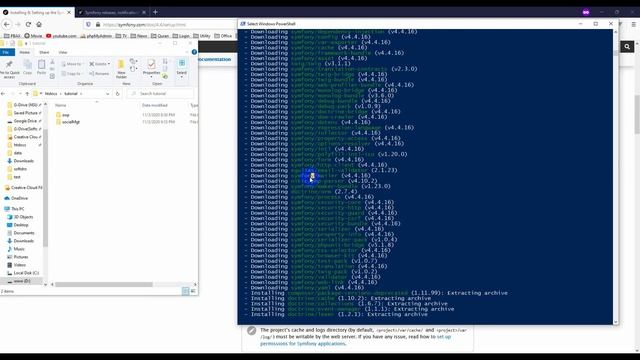Switch to the Installing & Setting up browser tab
Screen dimensions: 640x360
tap(37, 12)
